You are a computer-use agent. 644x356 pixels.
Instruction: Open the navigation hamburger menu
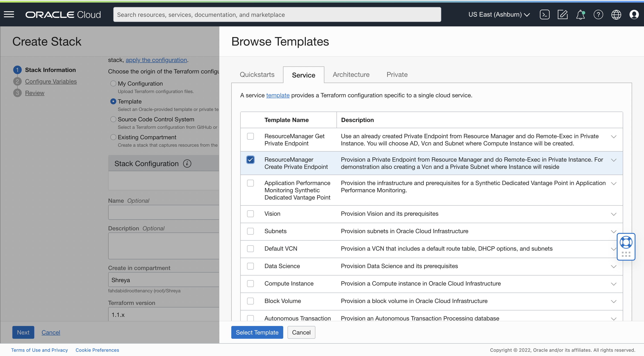coord(9,14)
